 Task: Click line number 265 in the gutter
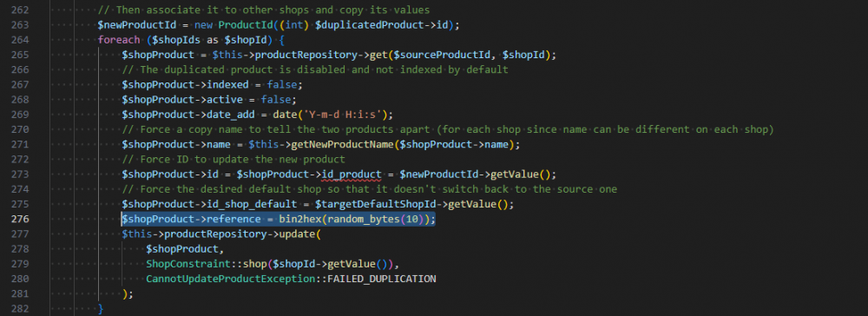tap(19, 55)
